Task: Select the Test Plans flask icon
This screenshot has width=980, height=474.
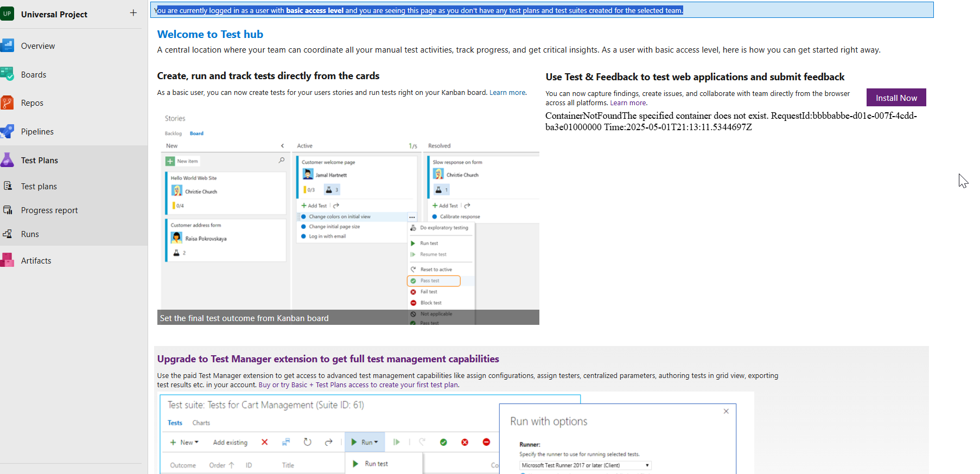Action: point(7,160)
